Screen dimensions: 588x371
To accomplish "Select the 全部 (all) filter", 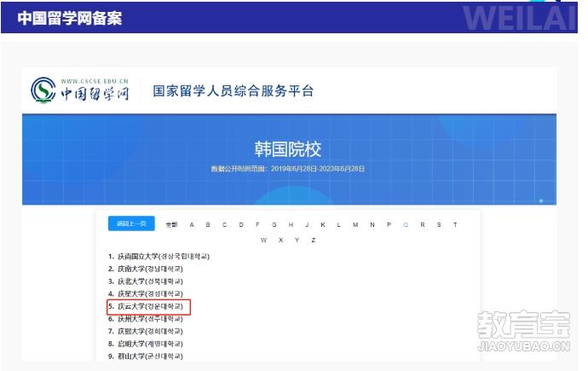I will [x=171, y=224].
